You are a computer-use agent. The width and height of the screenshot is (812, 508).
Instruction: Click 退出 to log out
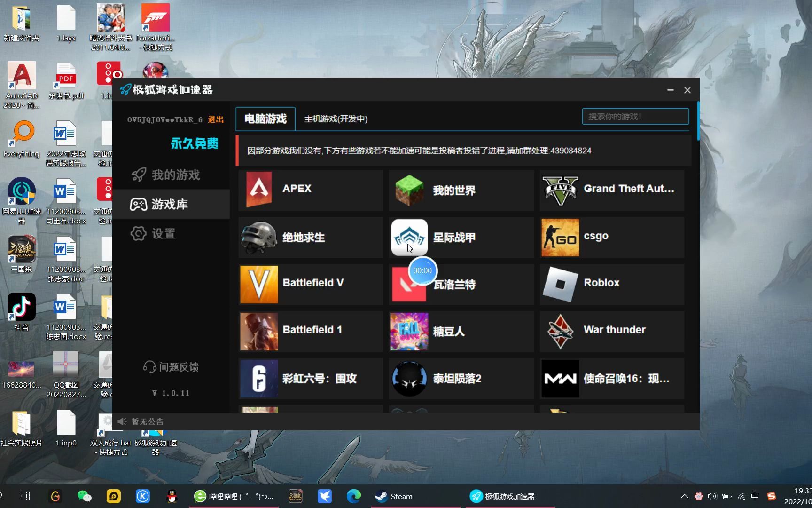tap(216, 119)
